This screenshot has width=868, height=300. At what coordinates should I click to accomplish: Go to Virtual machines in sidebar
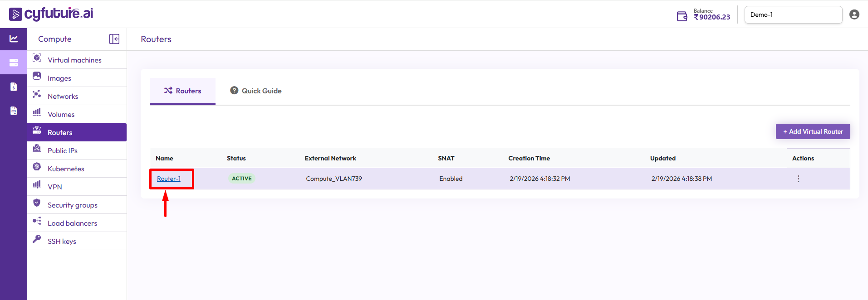[x=74, y=60]
